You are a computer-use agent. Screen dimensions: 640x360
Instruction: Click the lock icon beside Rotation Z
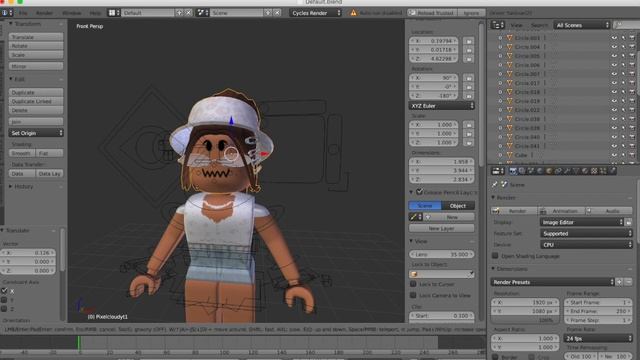click(x=469, y=96)
